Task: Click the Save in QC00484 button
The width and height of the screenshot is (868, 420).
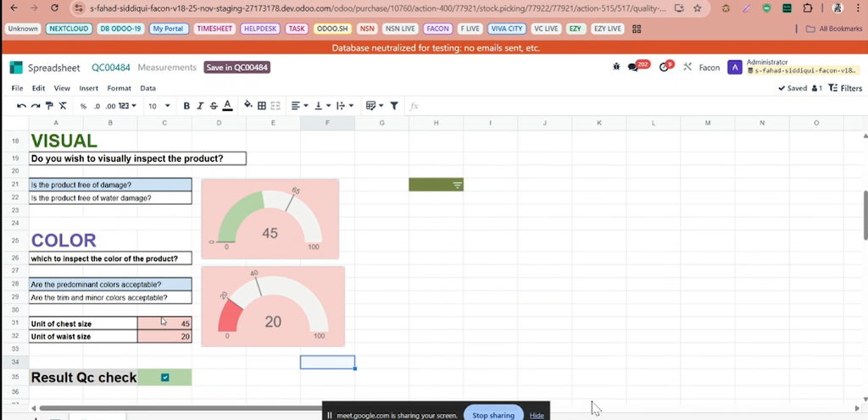Action: (236, 67)
